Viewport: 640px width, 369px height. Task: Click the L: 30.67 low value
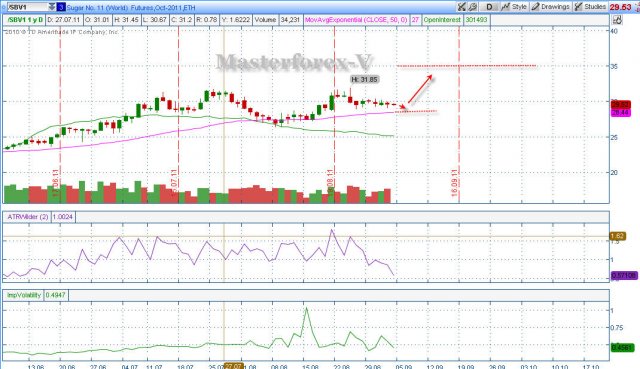pyautogui.click(x=155, y=20)
